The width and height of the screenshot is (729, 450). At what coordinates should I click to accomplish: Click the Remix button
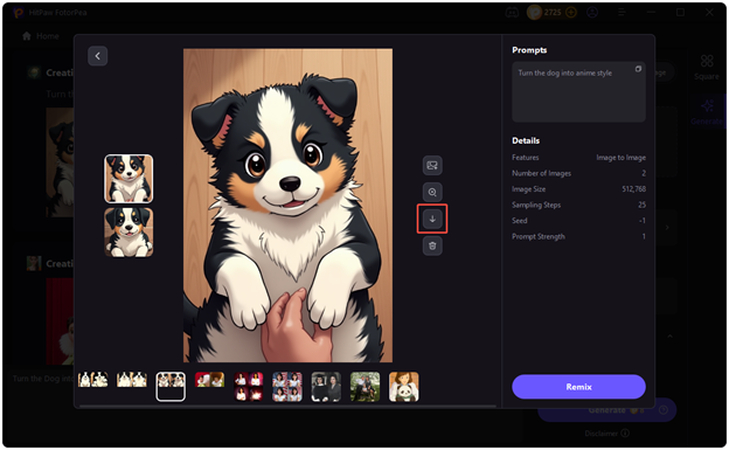[x=579, y=387]
